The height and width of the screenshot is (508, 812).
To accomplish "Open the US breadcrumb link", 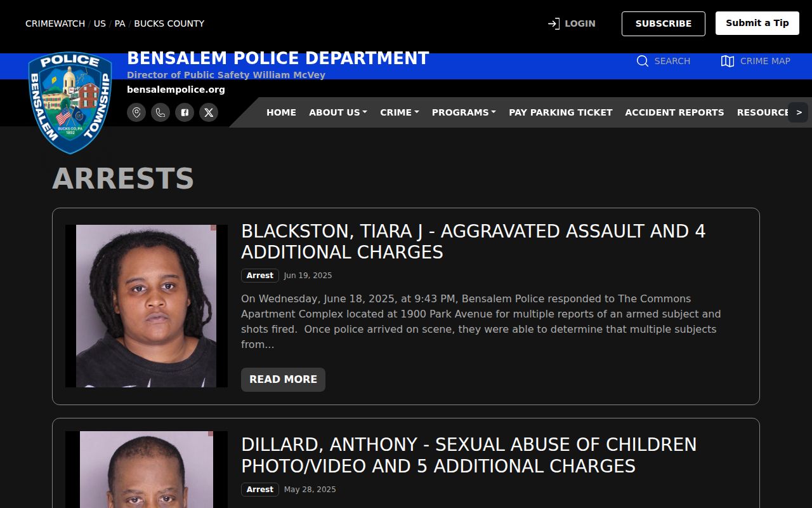I will 100,23.
